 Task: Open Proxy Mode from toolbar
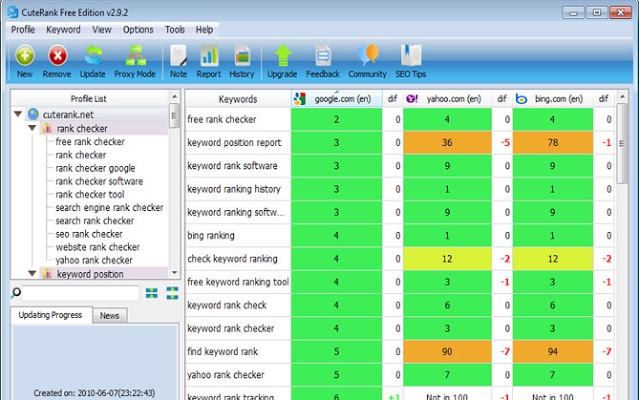pos(136,56)
